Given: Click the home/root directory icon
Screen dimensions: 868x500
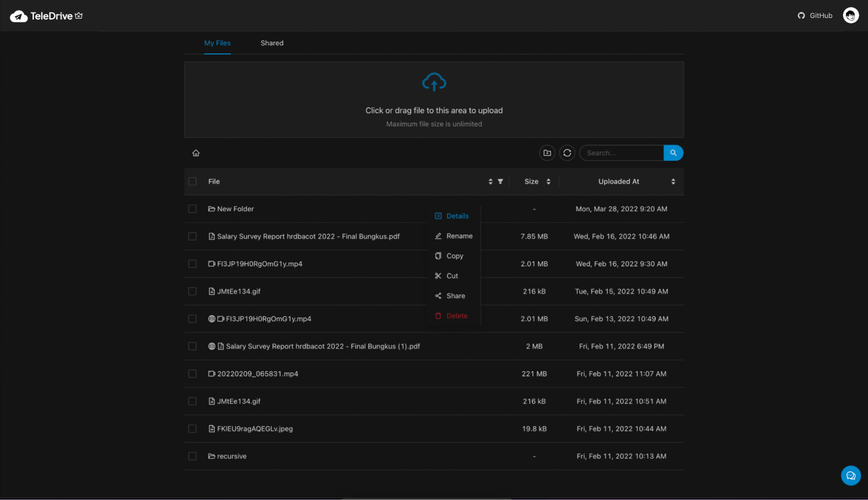Looking at the screenshot, I should [196, 153].
